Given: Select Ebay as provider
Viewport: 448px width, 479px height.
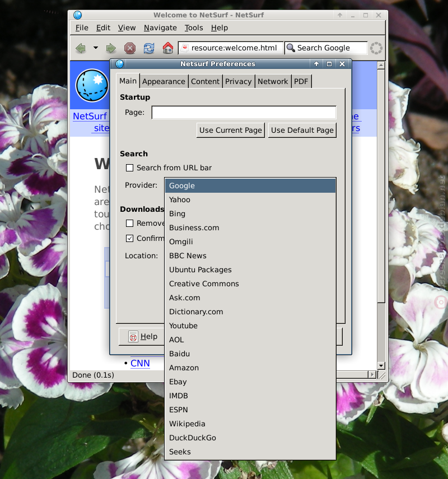Looking at the screenshot, I should [x=250, y=382].
